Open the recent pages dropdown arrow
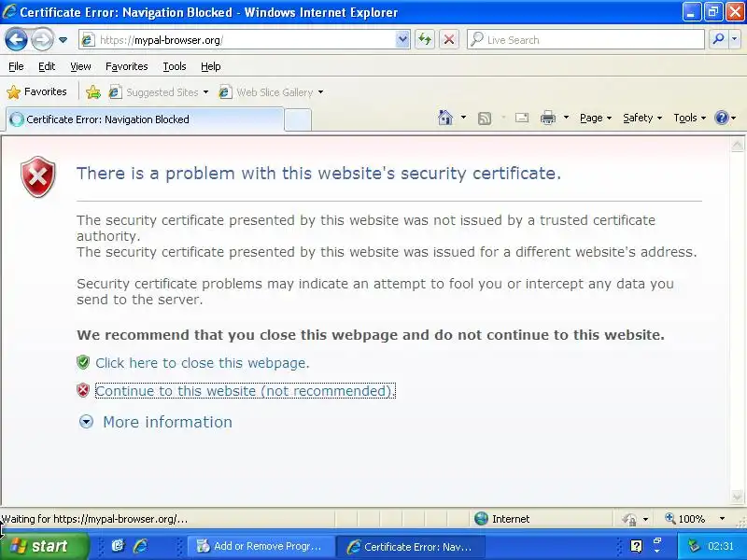 point(63,40)
